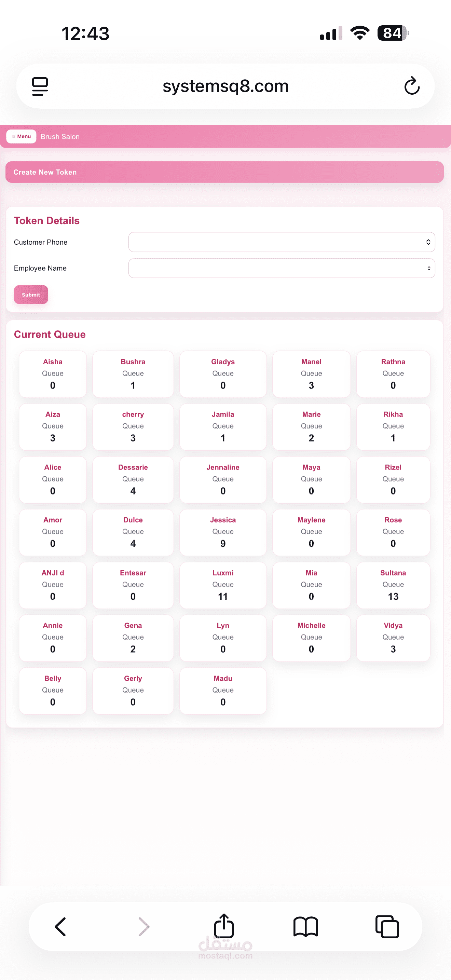Select Sultana's queue card showing 13
Image resolution: width=451 pixels, height=980 pixels.
tap(393, 585)
